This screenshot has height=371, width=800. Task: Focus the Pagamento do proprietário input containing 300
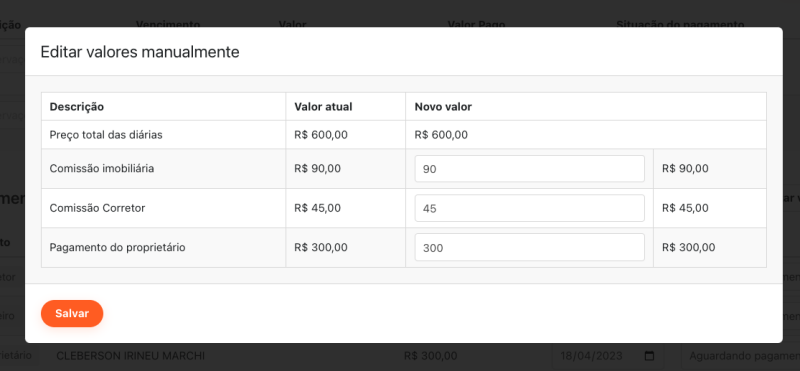tap(530, 248)
